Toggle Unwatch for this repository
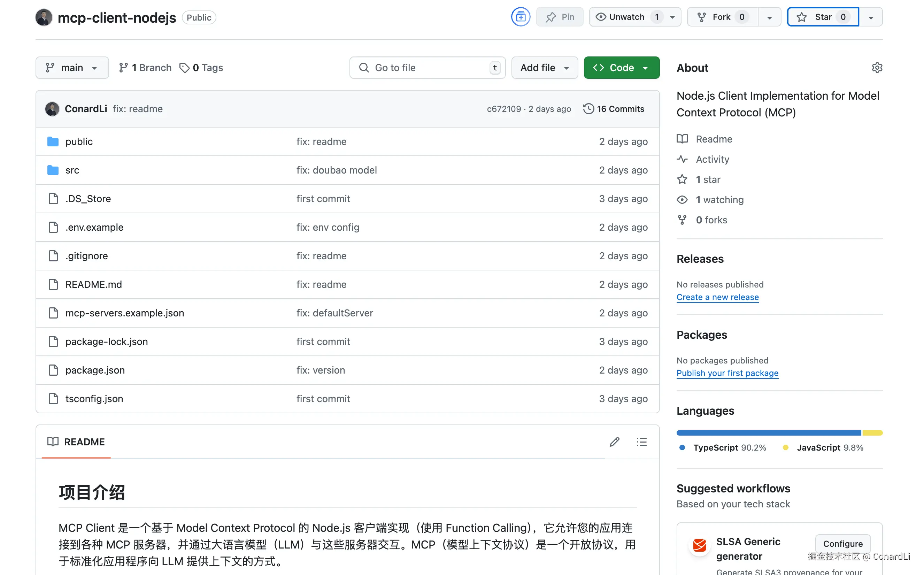The height and width of the screenshot is (575, 924). (626, 17)
